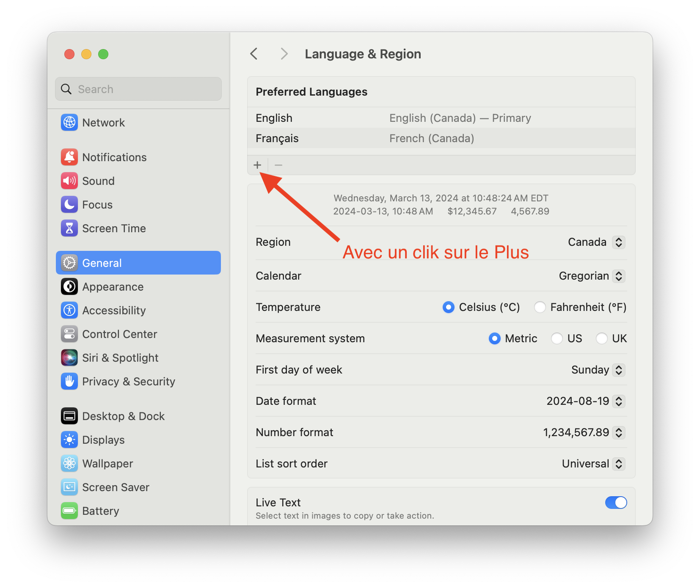
Task: Click the "Preferred Languages" section heading
Action: 312,92
